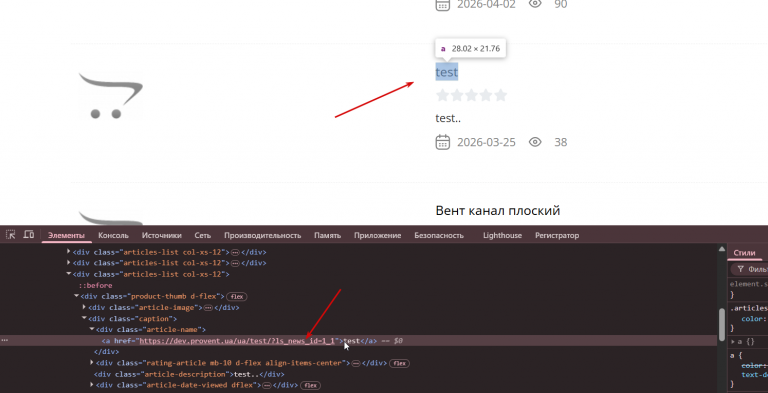Open the Производительность tab
Image resolution: width=768 pixels, height=393 pixels.
263,235
